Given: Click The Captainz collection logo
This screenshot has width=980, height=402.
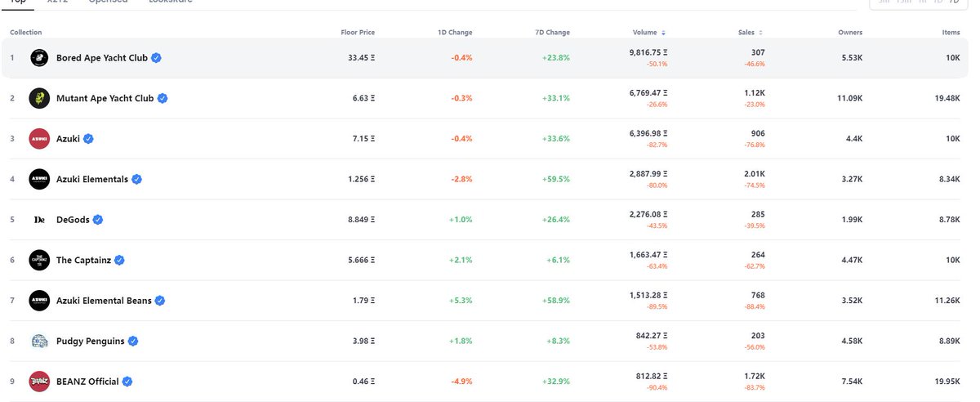Looking at the screenshot, I should (x=39, y=260).
